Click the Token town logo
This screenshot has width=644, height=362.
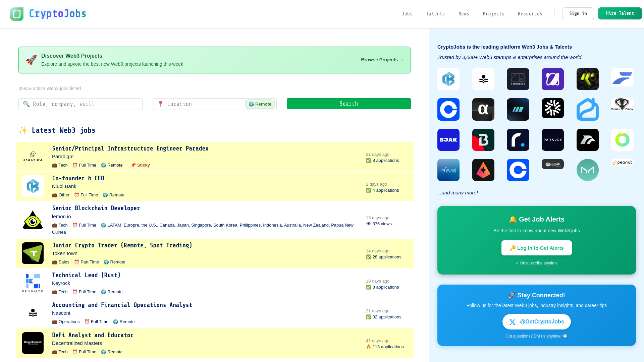click(x=33, y=253)
